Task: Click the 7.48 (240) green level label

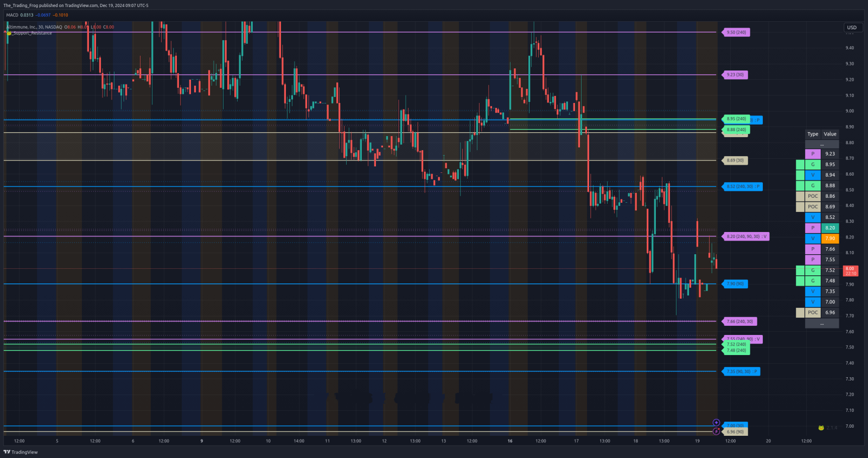Action: [x=736, y=351]
